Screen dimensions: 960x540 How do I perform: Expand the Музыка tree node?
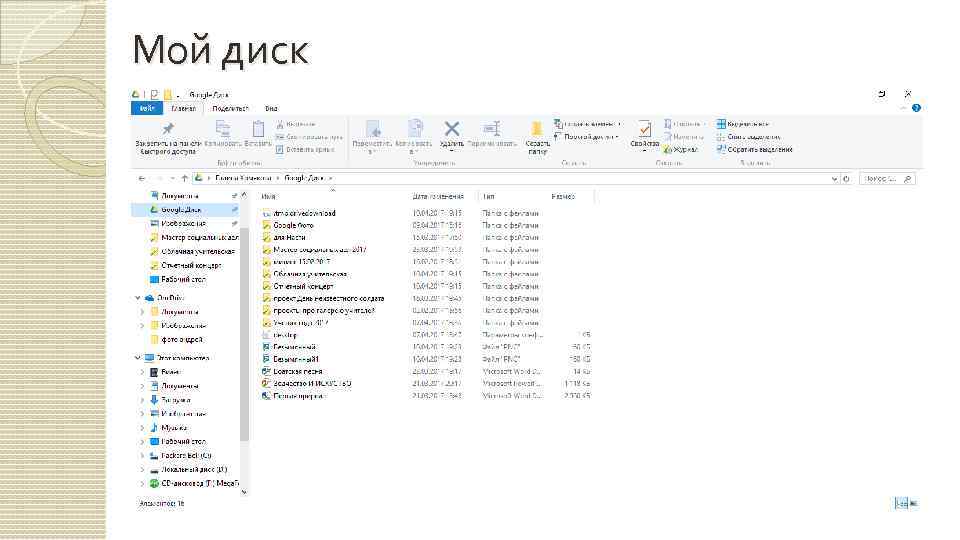point(143,428)
